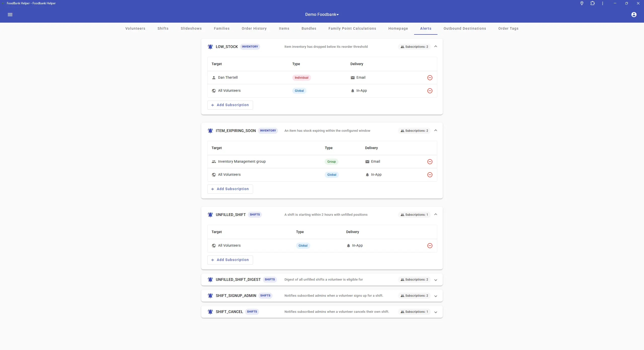Collapse the ITEM_EXPIRING_SOON alert panel
The image size is (644, 350).
coord(435,130)
